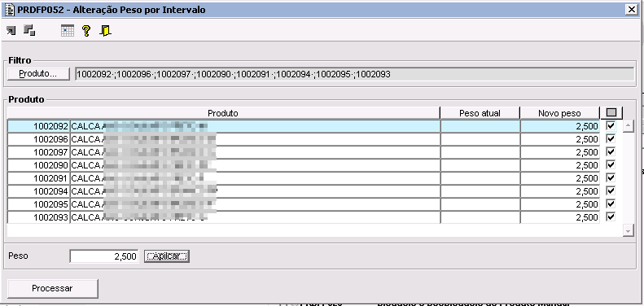Viewport: 644px width, 306px height.
Task: Select product code 1002090 cell
Action: (38, 165)
